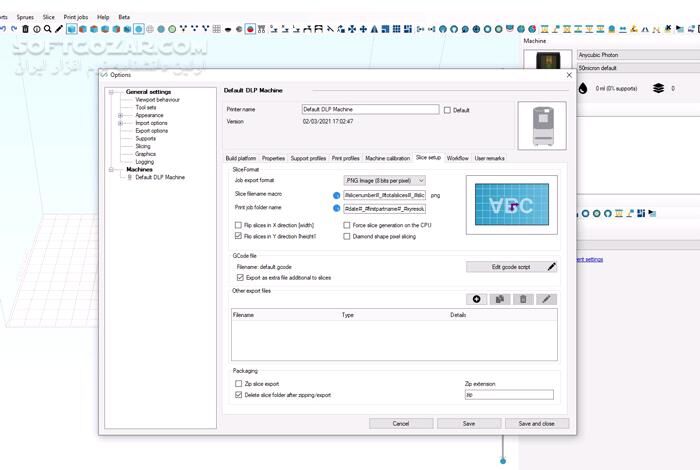Open the Sprues menu
This screenshot has width=700, height=470.
tap(25, 17)
